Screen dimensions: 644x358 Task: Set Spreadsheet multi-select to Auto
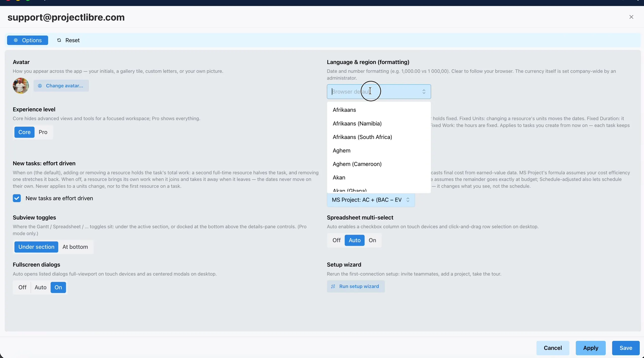354,240
